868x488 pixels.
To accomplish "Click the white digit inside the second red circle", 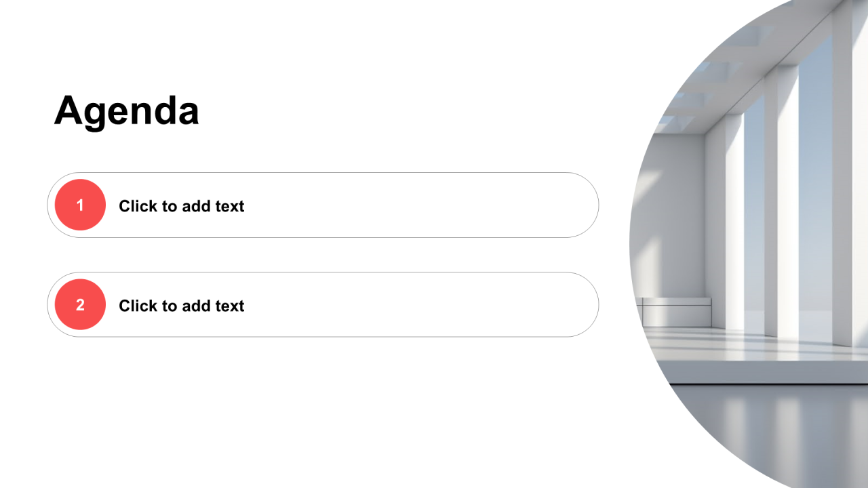I will pos(80,305).
